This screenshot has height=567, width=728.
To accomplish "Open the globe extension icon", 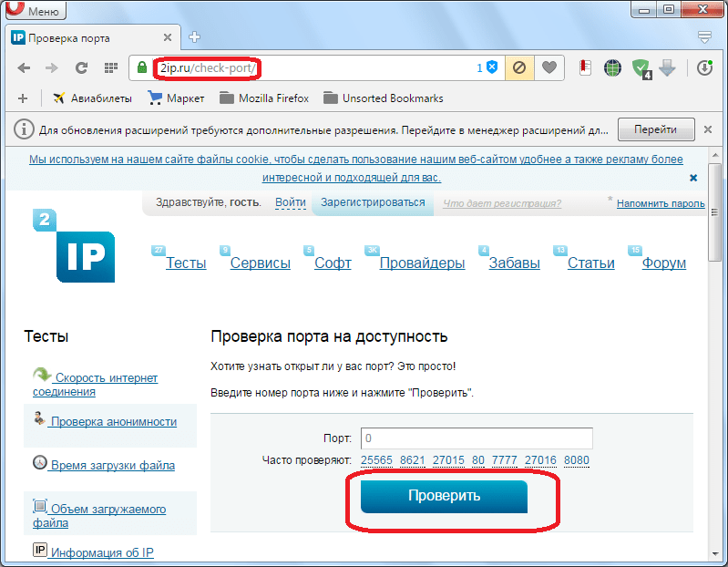I will click(x=612, y=68).
